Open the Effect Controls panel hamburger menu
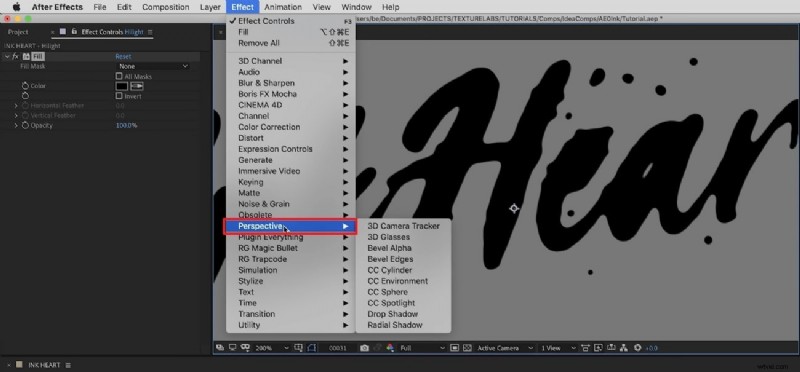The image size is (800, 372). tap(150, 32)
